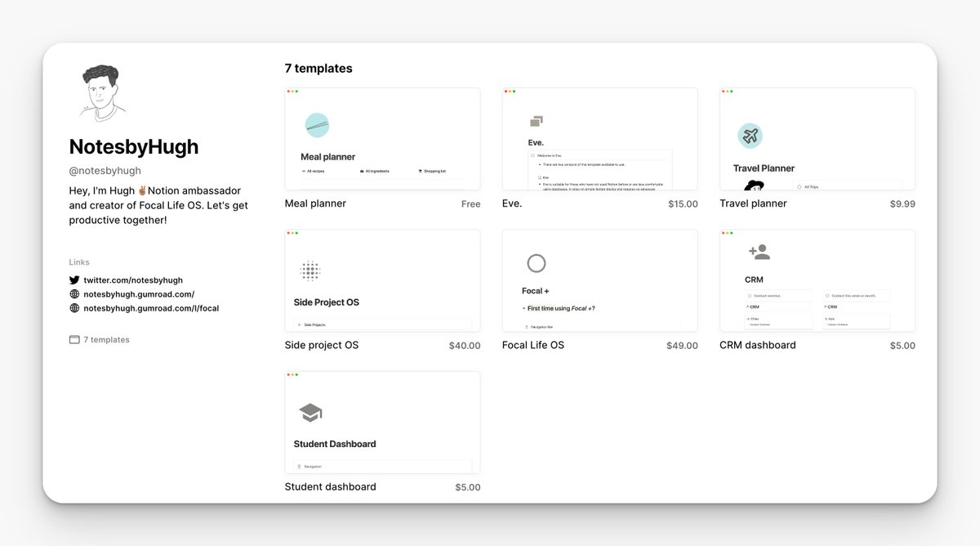The width and height of the screenshot is (980, 546).
Task: Click the profile bio text about Focal Life OS
Action: [157, 204]
